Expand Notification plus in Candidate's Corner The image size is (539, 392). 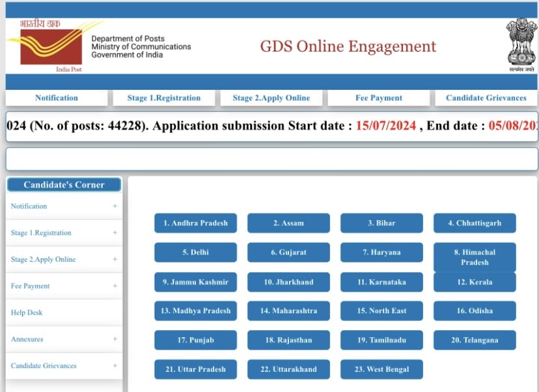115,206
